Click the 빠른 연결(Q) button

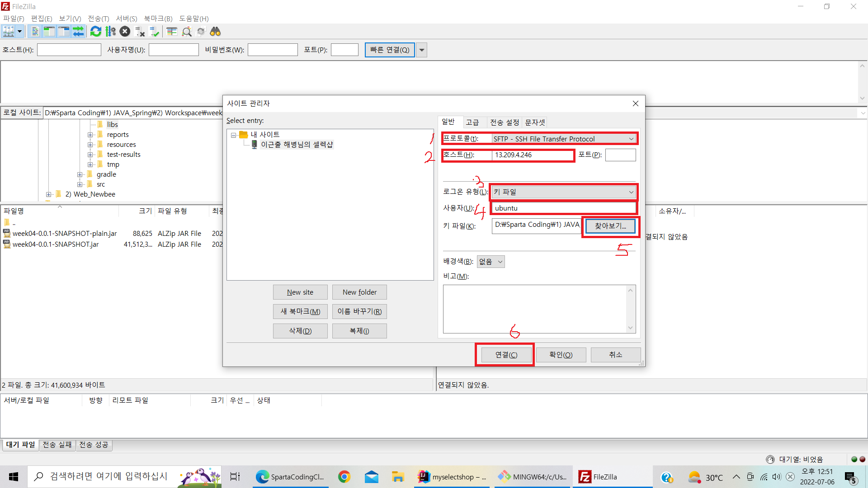[390, 50]
